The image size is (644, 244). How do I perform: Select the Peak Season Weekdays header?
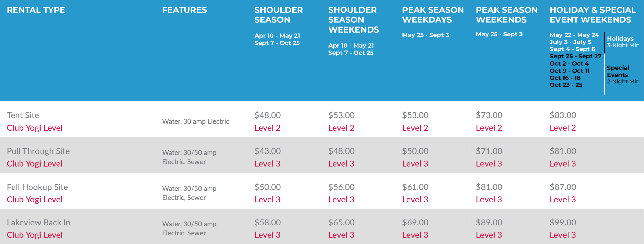tap(433, 15)
